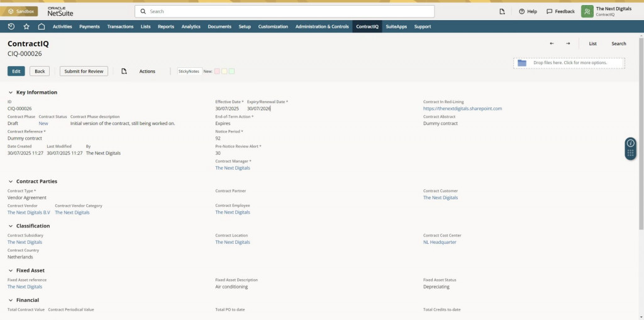Open the Feedback speech bubble icon

549,11
